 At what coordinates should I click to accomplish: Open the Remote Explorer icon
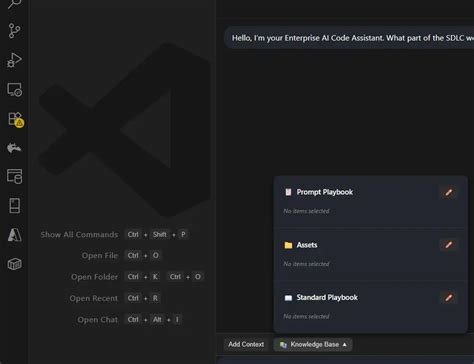(x=15, y=90)
